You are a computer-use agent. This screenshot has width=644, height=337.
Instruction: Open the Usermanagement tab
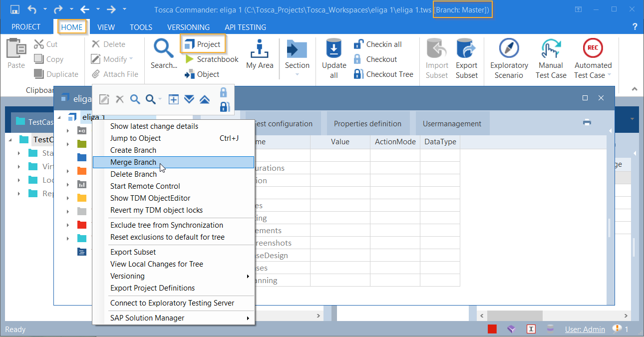tap(452, 124)
